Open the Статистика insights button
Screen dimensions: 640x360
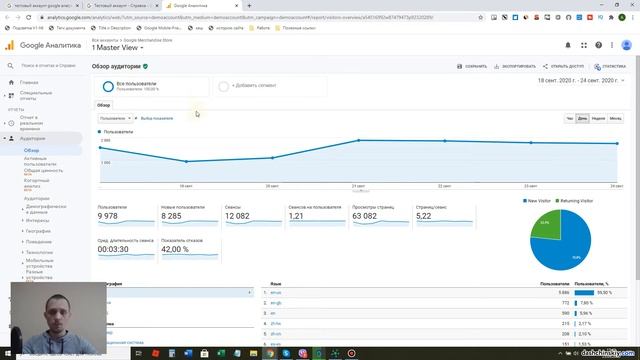point(610,67)
